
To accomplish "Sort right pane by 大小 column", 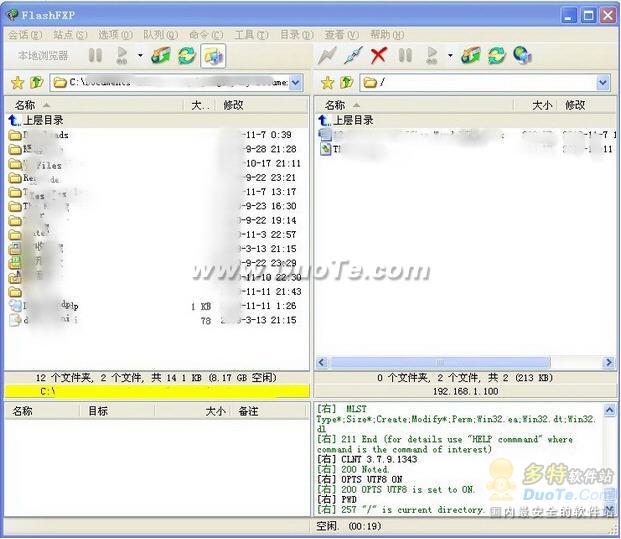I will (x=535, y=105).
